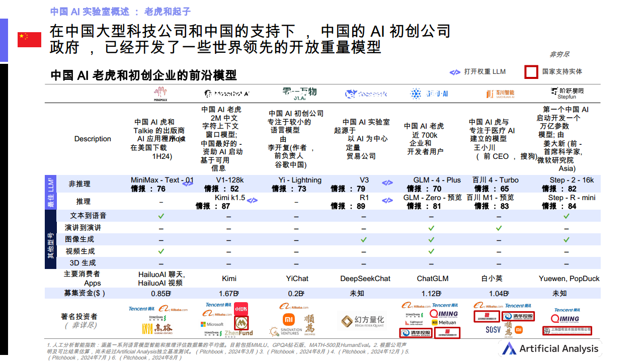Click the DeepSeek whale logo
This screenshot has height=362, width=644.
tap(351, 94)
